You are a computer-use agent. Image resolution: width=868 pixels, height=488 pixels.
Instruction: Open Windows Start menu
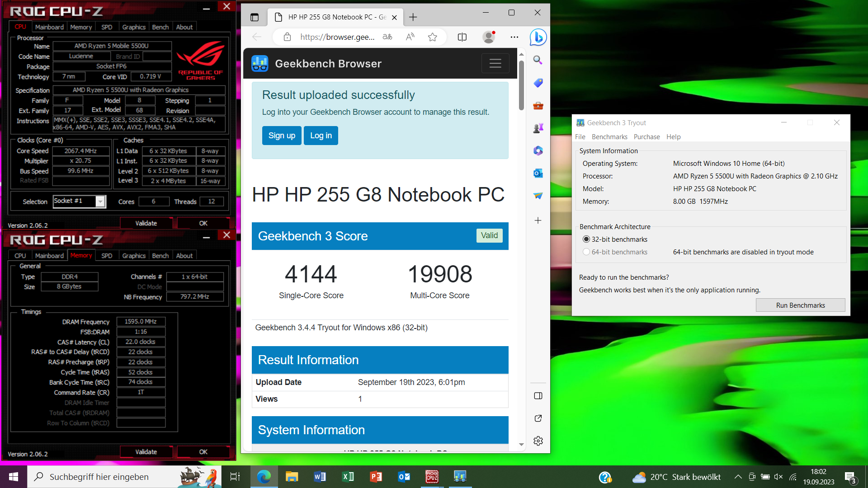click(14, 477)
